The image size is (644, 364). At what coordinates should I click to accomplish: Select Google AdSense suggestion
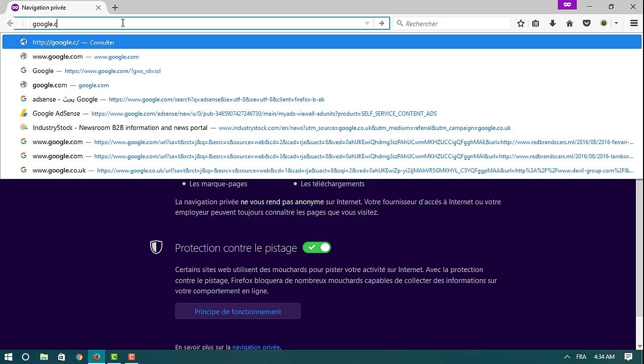tap(322, 113)
